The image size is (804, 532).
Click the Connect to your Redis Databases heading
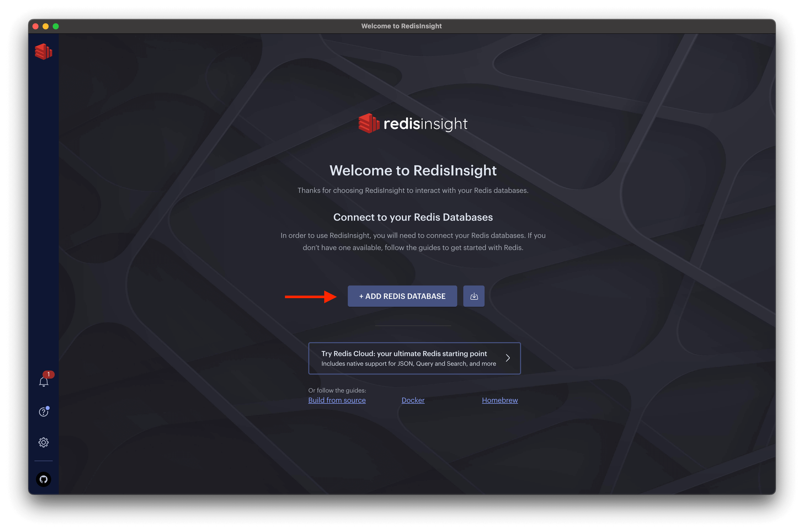click(x=413, y=217)
